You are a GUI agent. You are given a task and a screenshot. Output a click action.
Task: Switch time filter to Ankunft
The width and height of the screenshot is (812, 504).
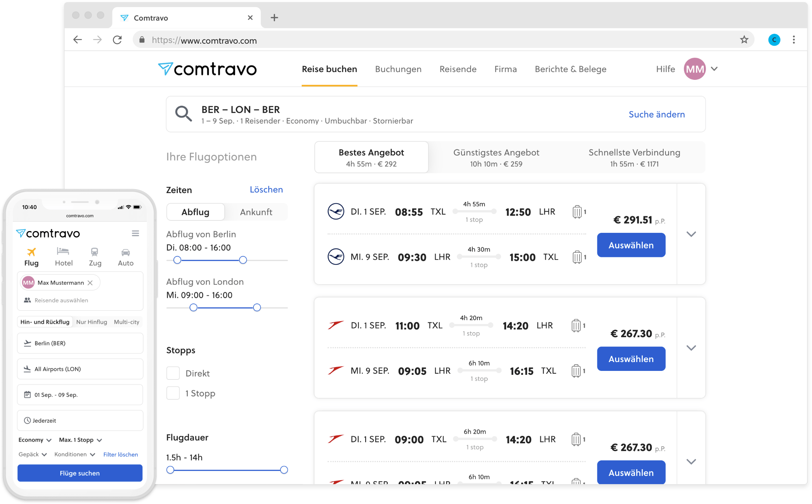tap(256, 212)
